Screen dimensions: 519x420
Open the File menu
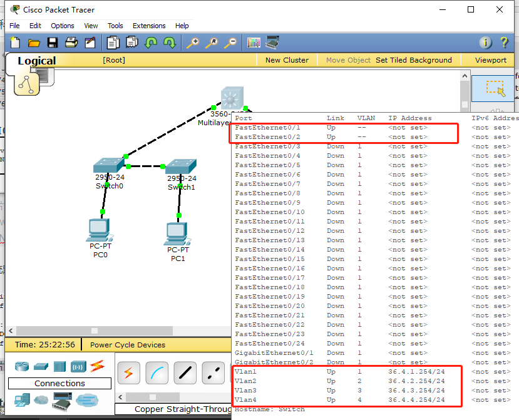[x=14, y=26]
